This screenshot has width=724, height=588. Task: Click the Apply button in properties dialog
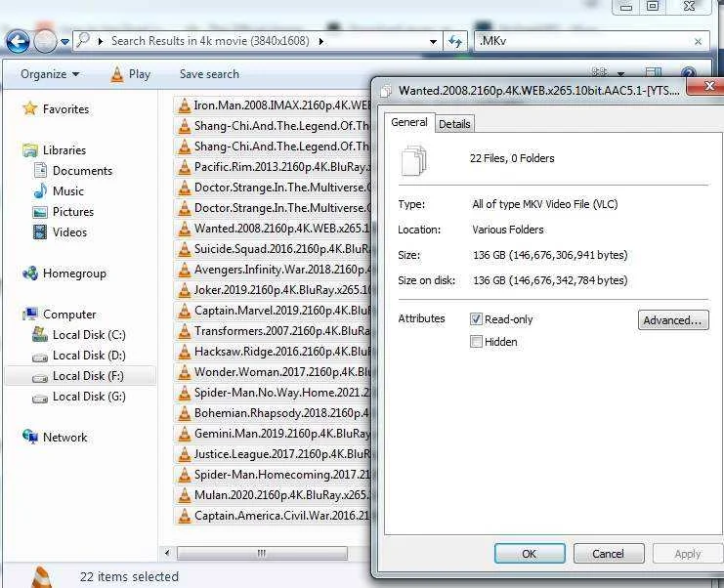tap(688, 554)
